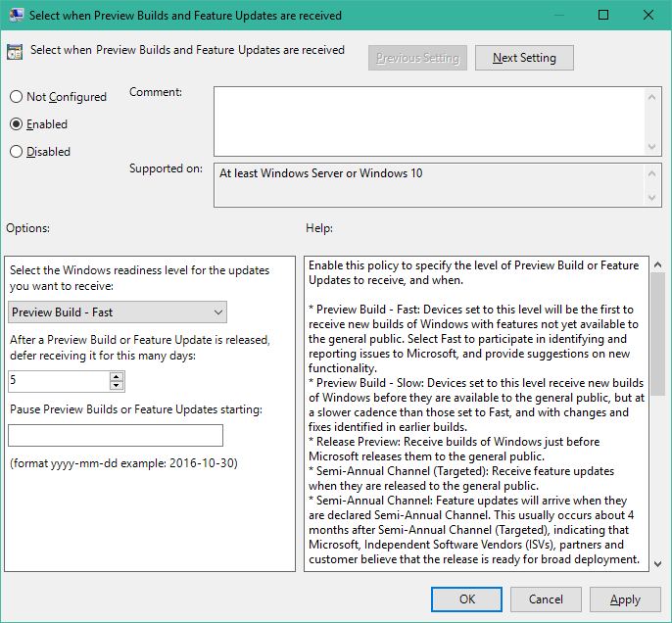Screen dimensions: 672x623
Task: Maximize the policy settings window
Action: click(603, 15)
